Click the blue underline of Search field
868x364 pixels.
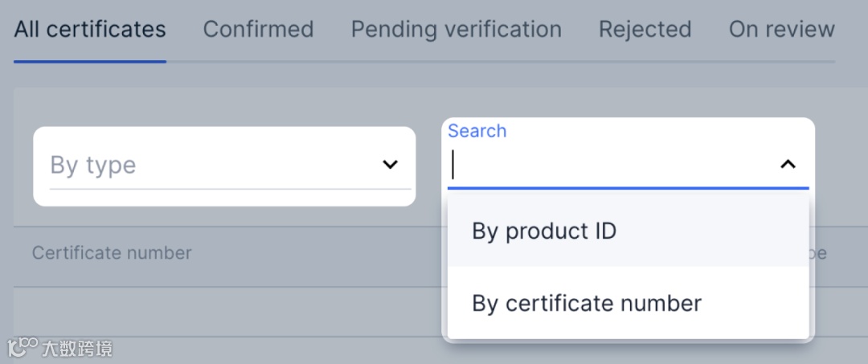tap(627, 188)
